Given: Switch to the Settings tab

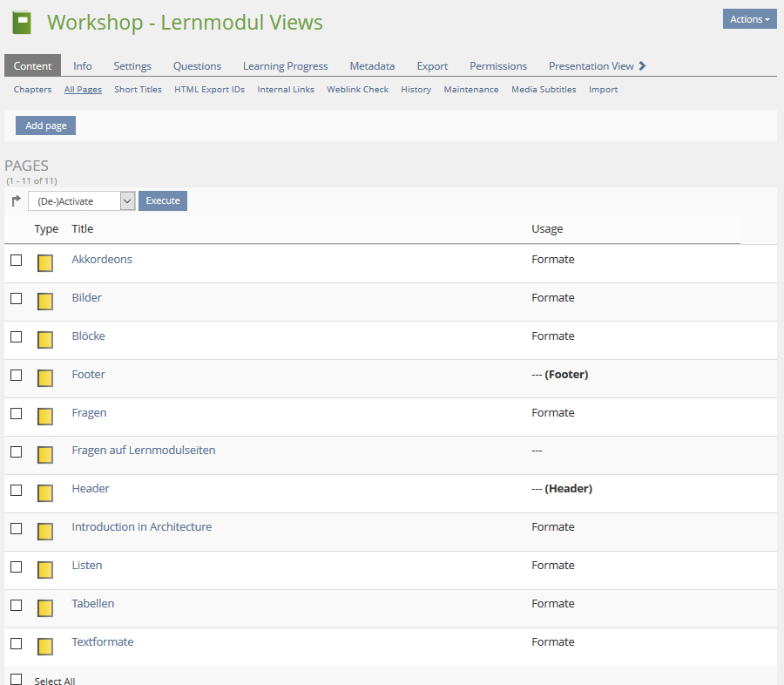Looking at the screenshot, I should pos(132,66).
